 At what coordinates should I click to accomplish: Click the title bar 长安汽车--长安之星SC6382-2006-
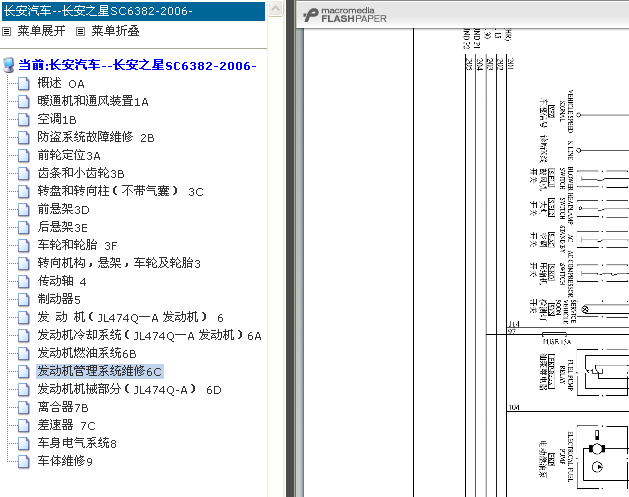click(x=133, y=11)
